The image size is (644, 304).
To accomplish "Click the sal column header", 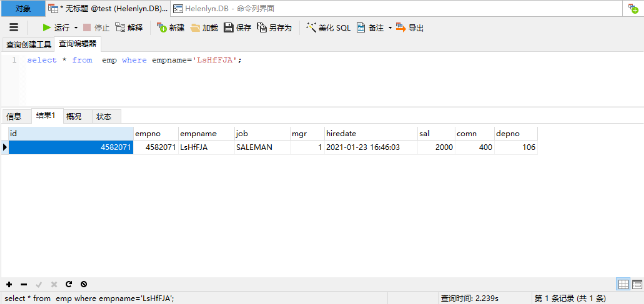I will click(437, 134).
